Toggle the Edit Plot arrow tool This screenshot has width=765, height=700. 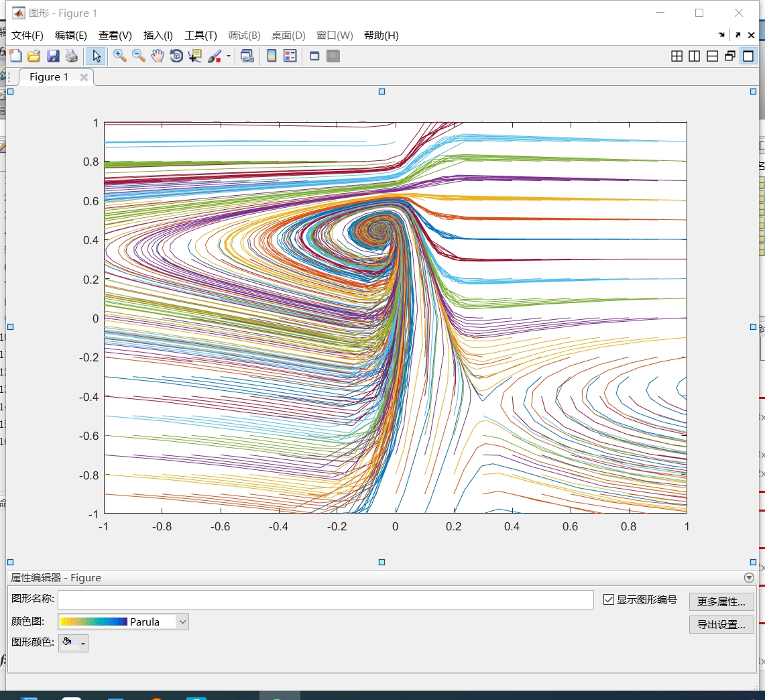tap(97, 56)
